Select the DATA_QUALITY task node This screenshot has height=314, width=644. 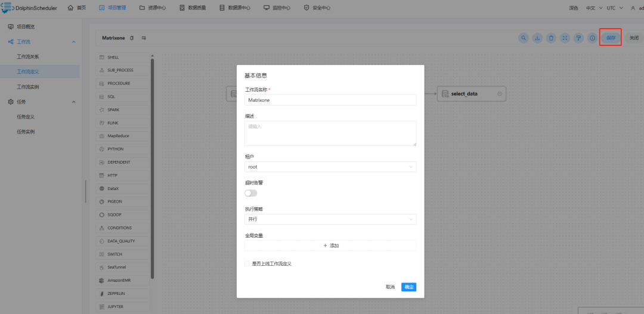122,241
